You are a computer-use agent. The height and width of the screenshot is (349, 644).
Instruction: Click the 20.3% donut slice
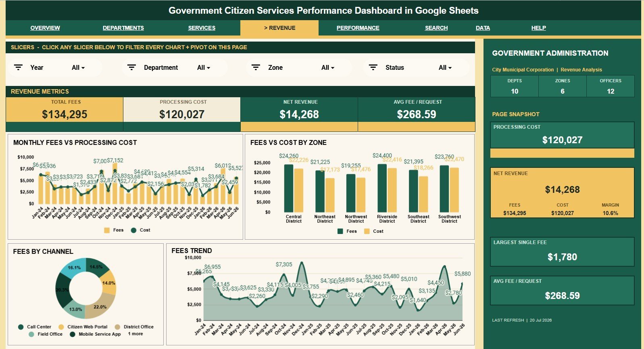[63, 290]
